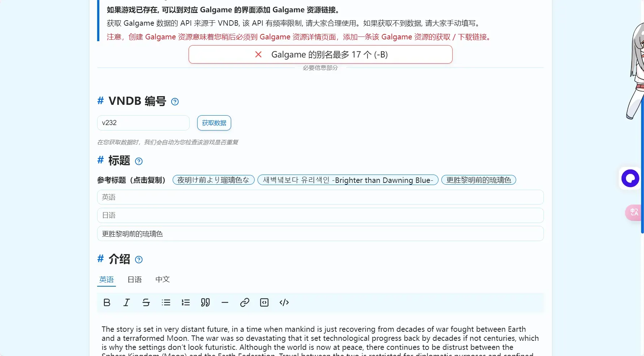Copy the Korean Brighter than Dawning Blue title
Screen dimensions: 644x356
pyautogui.click(x=348, y=180)
